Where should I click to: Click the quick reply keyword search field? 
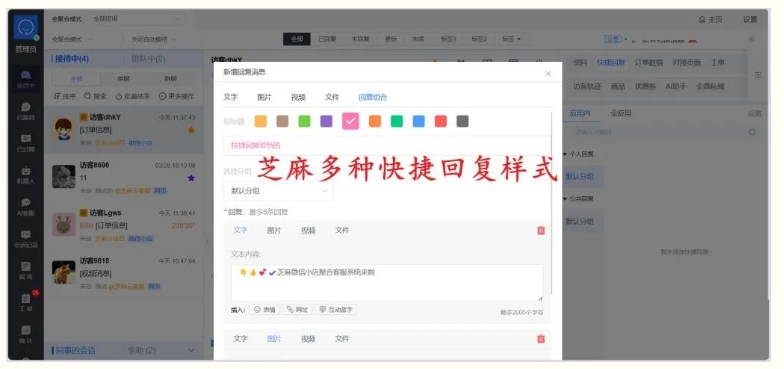pos(663,132)
